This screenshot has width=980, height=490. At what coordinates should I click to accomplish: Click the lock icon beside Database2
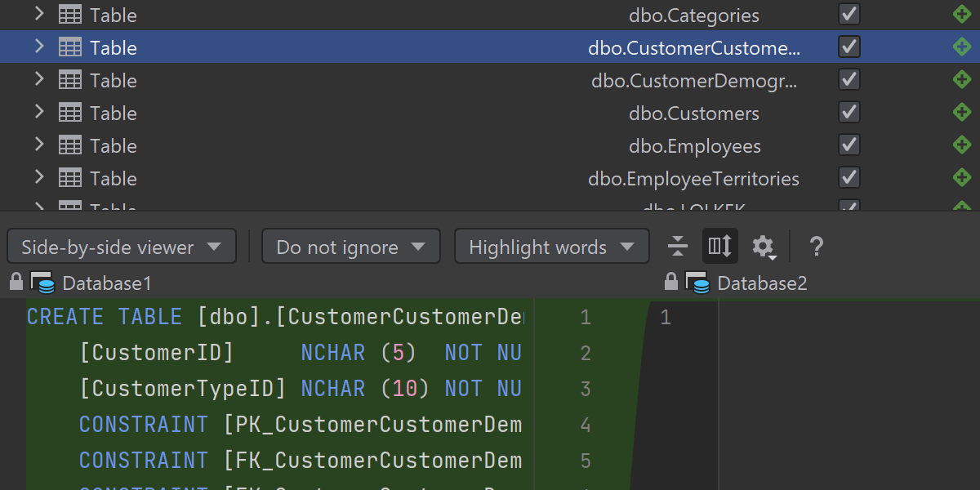[671, 283]
